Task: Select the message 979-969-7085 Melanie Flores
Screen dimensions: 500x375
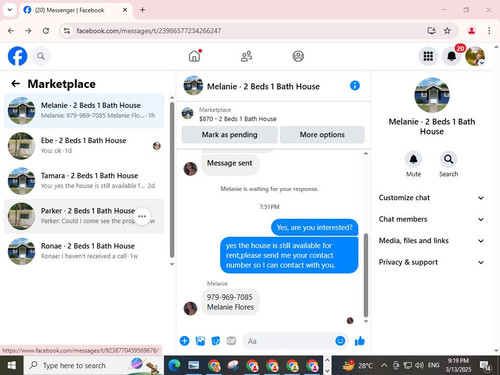Action: [230, 302]
